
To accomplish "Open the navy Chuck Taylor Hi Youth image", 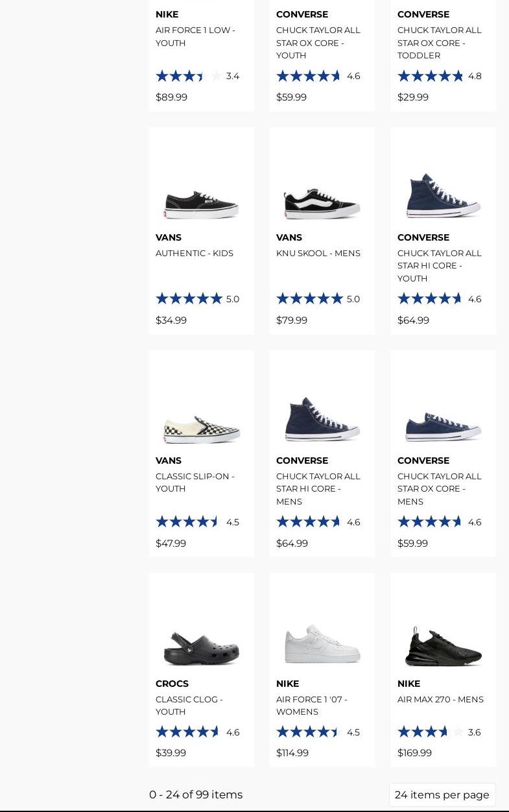I will click(444, 195).
